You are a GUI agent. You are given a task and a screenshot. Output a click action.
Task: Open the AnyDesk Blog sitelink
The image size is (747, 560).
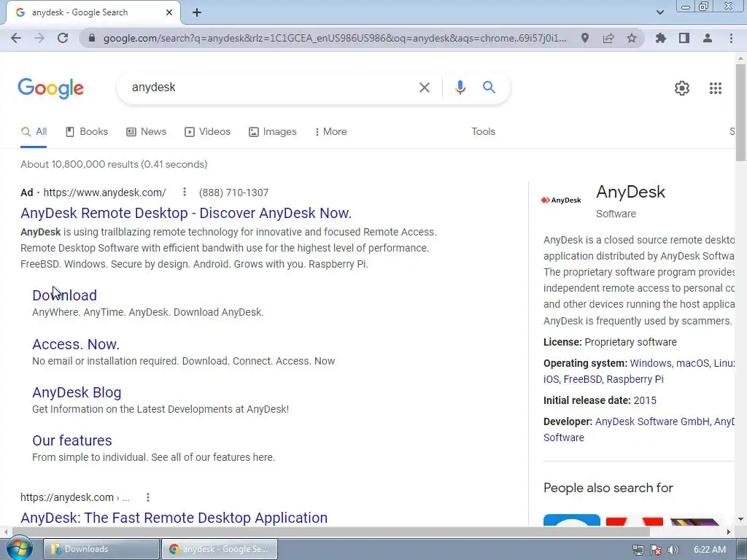point(77,392)
